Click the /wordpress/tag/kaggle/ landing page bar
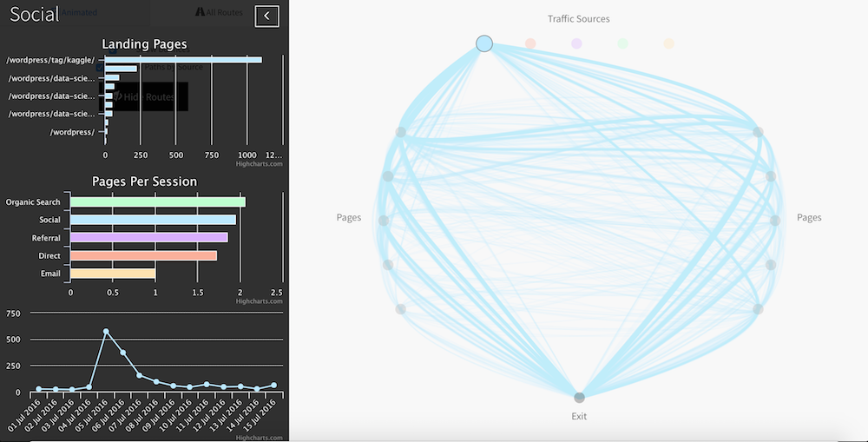 click(x=183, y=60)
